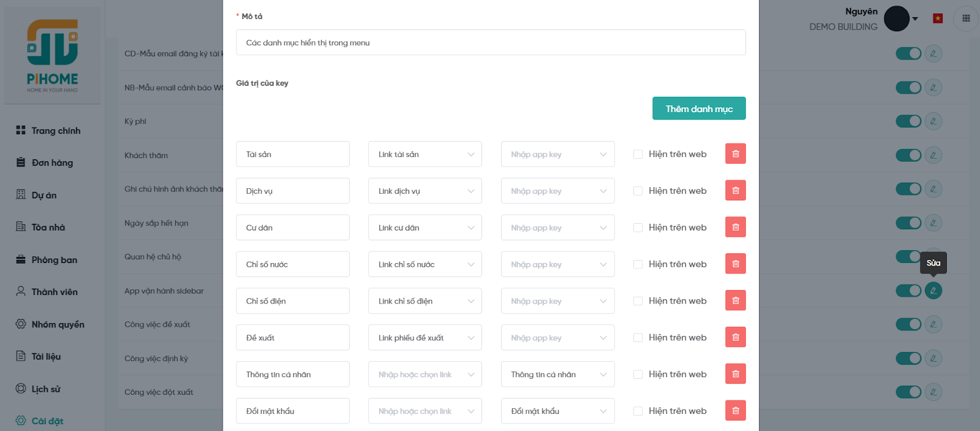980x431 pixels.
Task: Enable Hiện trên web for Cư dân row
Action: pyautogui.click(x=638, y=227)
